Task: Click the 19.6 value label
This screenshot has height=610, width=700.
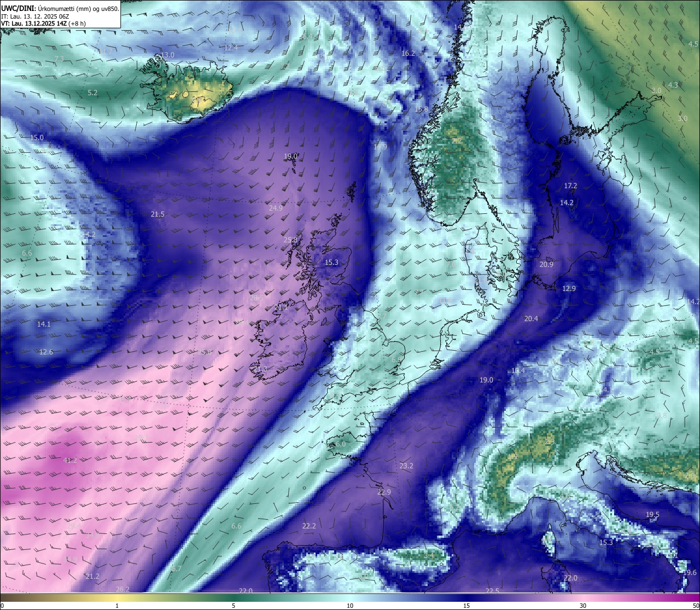Action: (690, 572)
